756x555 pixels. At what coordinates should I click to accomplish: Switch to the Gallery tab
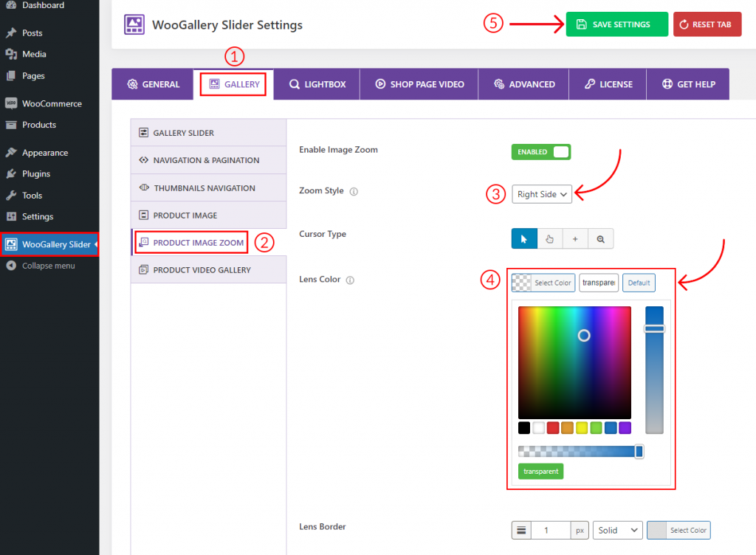coord(234,84)
